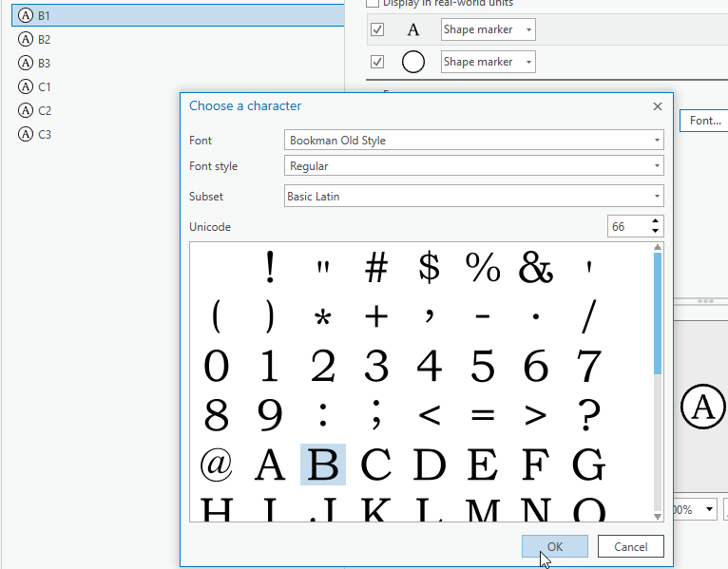This screenshot has width=728, height=569.
Task: Pick the @ character in the grid
Action: coord(217,465)
